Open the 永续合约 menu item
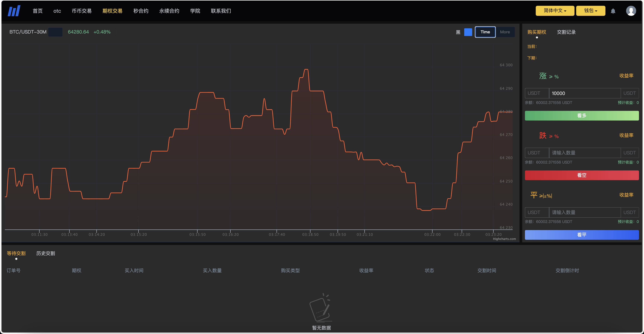Viewport: 644px width, 334px height. pos(169,11)
